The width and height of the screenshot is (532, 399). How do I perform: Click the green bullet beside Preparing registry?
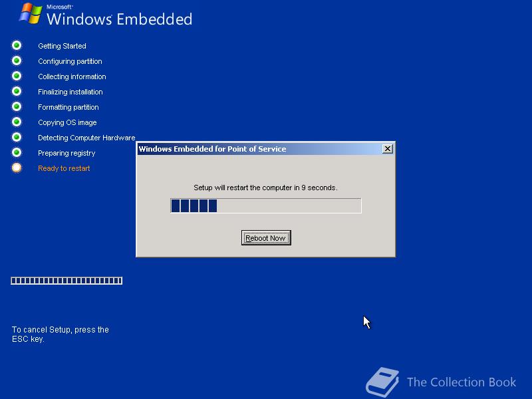tap(17, 152)
